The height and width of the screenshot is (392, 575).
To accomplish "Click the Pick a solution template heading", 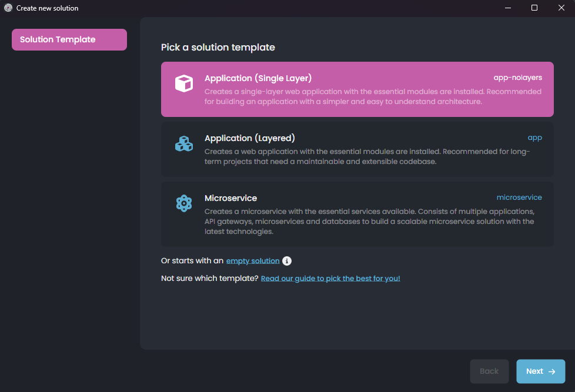I will [218, 47].
